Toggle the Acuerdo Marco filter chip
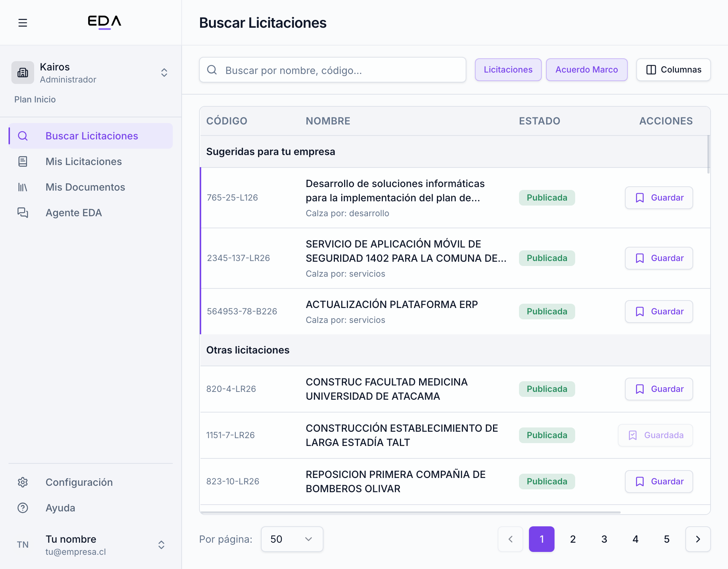 pyautogui.click(x=587, y=70)
